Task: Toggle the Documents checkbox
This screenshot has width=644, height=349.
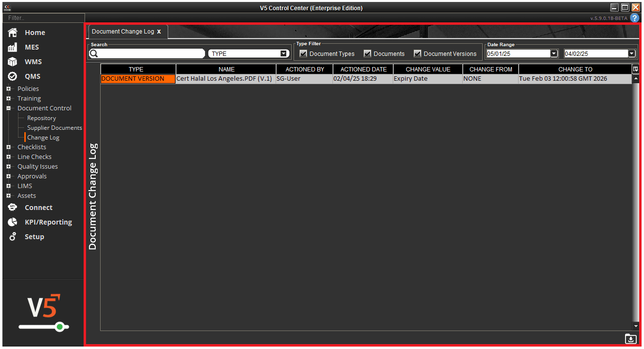Action: (x=367, y=53)
